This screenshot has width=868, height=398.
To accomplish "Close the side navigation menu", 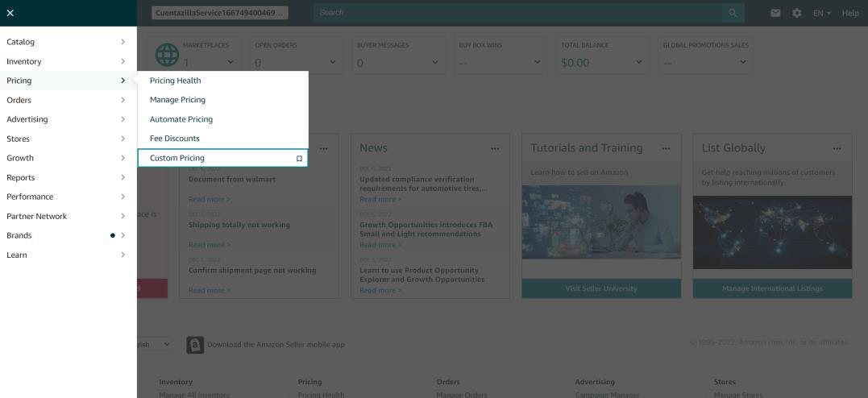I will coord(10,13).
